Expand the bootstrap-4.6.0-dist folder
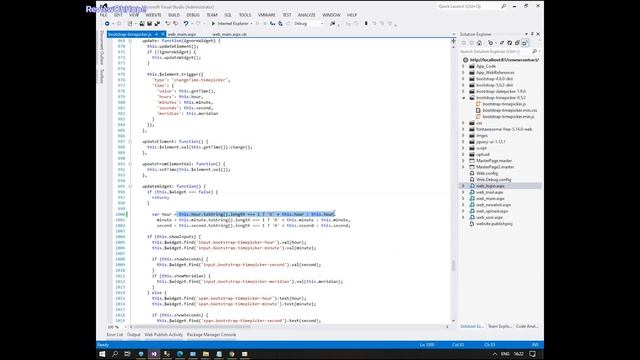The image size is (640, 360). tap(463, 79)
